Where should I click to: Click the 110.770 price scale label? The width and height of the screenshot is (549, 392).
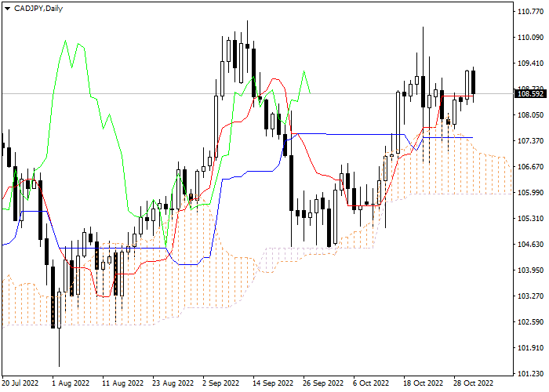pos(530,12)
